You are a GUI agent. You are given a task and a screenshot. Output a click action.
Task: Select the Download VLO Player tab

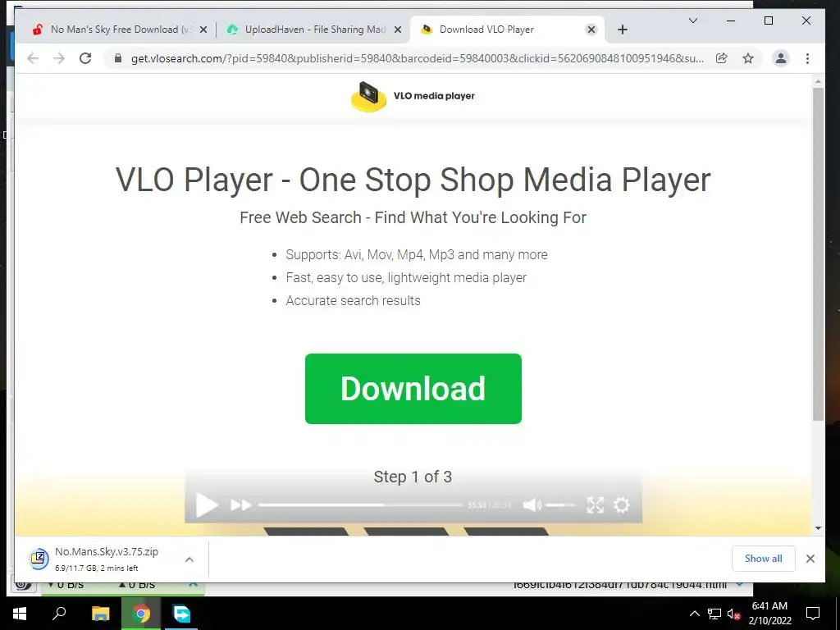[507, 30]
